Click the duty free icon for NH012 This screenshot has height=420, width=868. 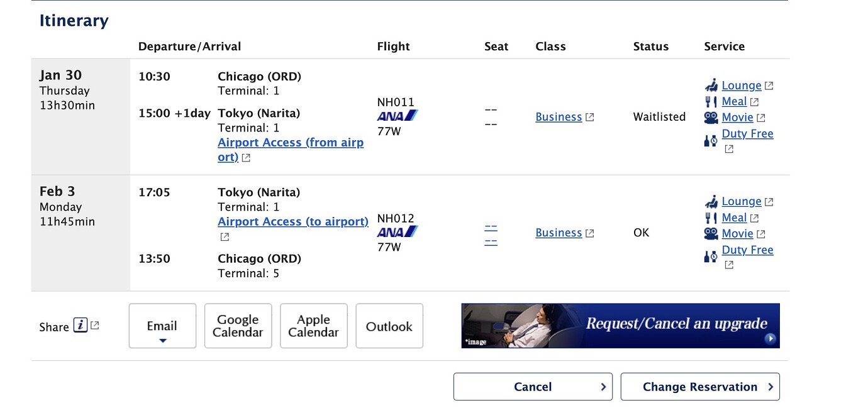[711, 257]
